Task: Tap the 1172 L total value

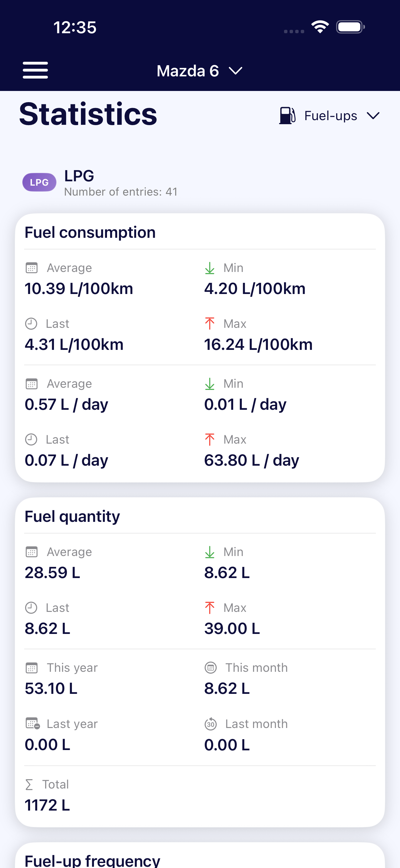Action: pos(47,805)
